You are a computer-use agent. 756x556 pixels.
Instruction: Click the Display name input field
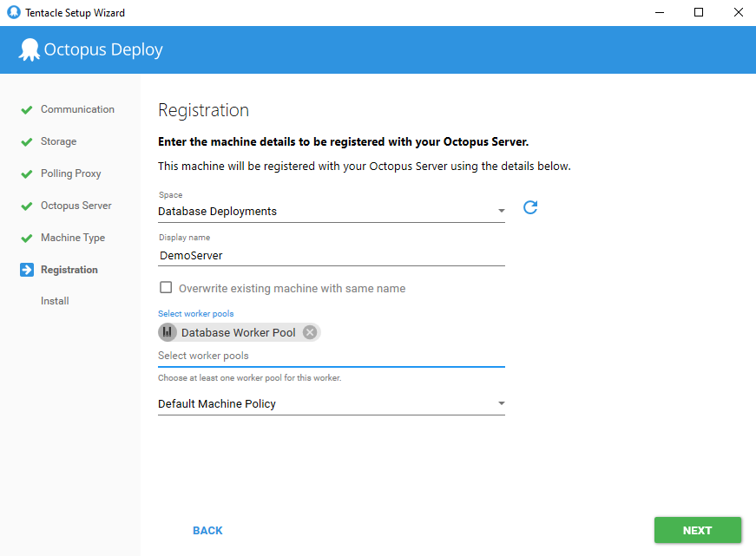[x=330, y=256]
